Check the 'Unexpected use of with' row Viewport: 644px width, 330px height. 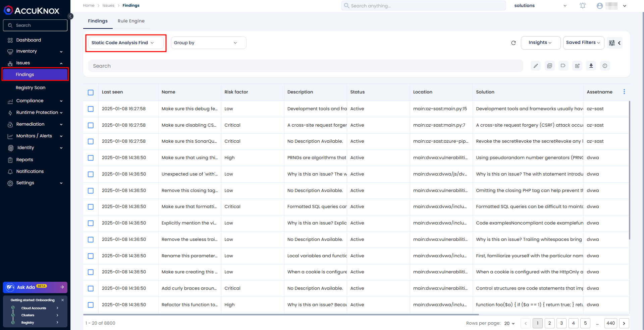(91, 174)
